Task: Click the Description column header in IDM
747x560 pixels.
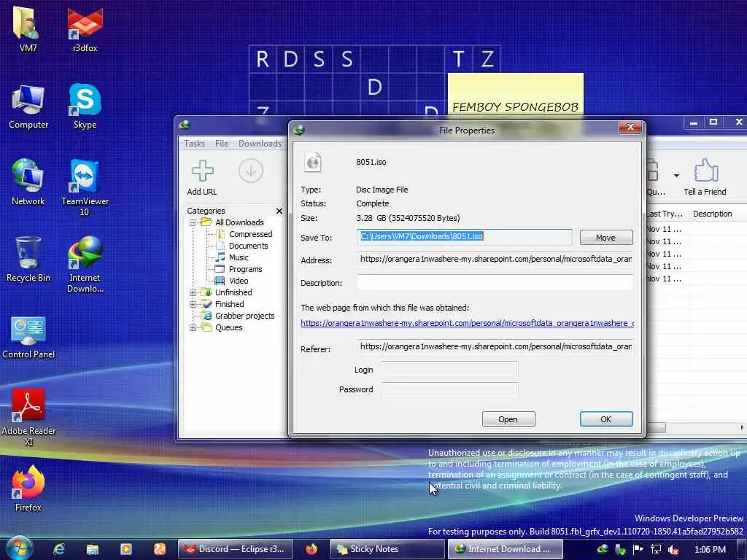Action: click(713, 214)
